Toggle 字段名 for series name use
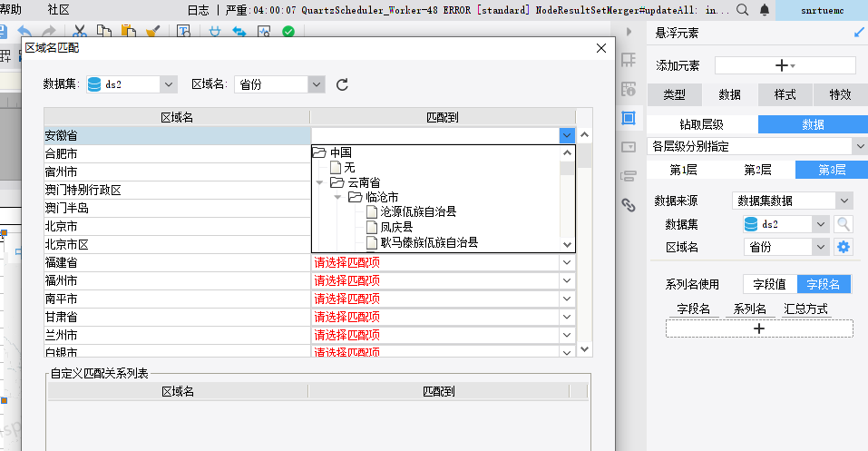The image size is (868, 451). click(824, 284)
